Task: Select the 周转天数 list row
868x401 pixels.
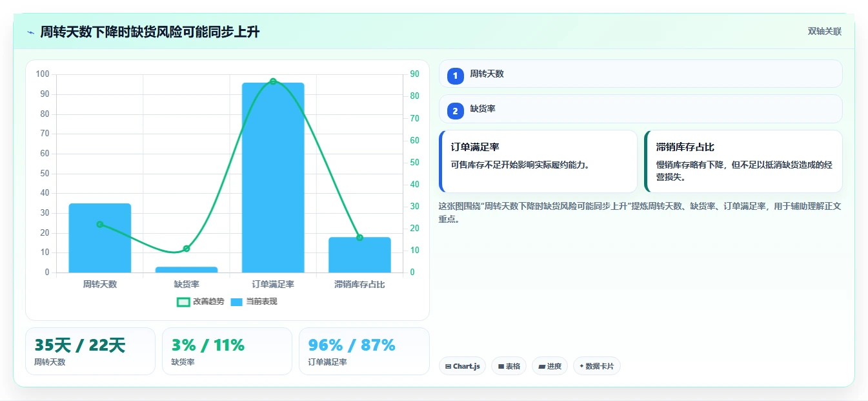Action: pyautogui.click(x=641, y=74)
